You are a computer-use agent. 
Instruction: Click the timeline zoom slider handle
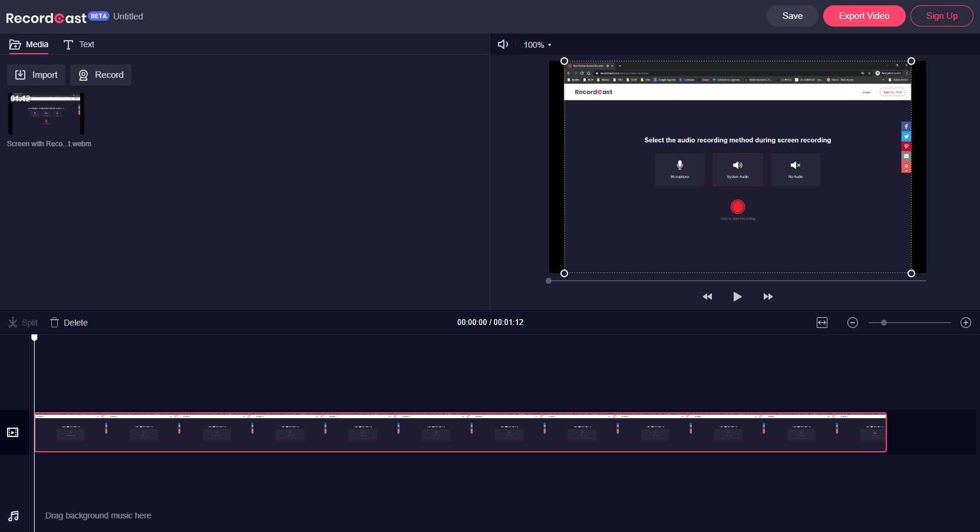pos(884,323)
